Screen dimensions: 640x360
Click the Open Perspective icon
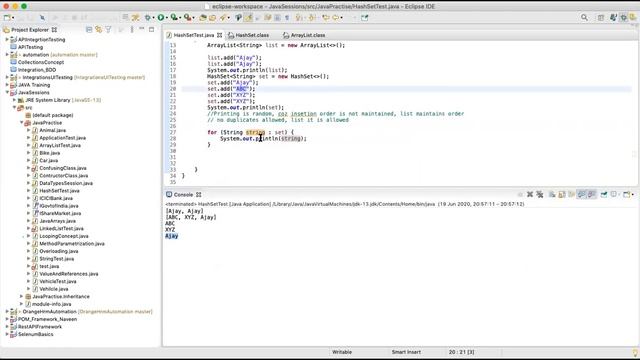601,18
